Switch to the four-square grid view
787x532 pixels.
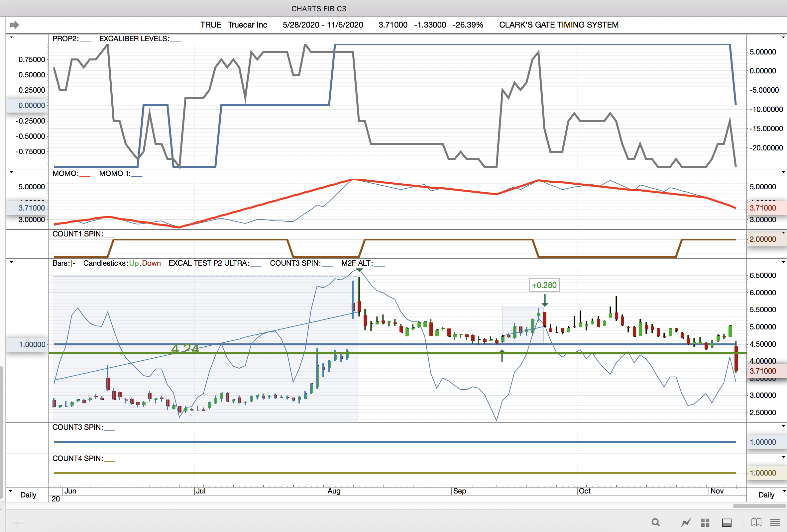(705, 522)
